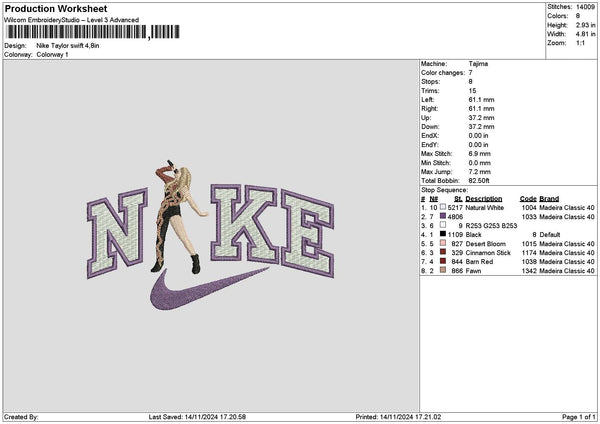Click the Color changes label
The height and width of the screenshot is (424, 600).
[443, 73]
